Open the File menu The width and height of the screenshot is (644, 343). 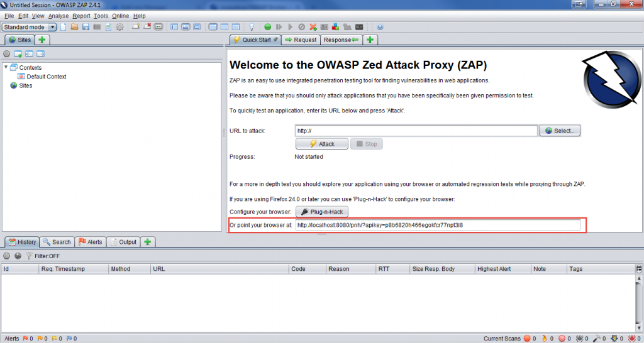pyautogui.click(x=9, y=16)
